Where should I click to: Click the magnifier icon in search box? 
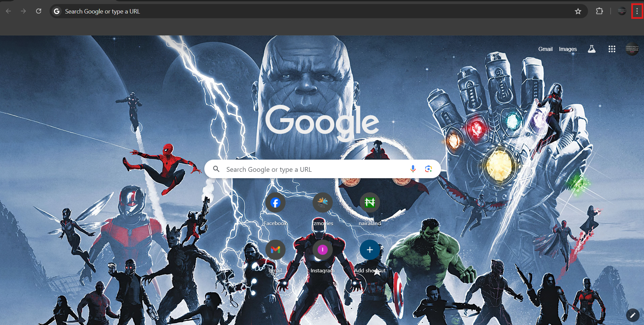[x=216, y=169]
